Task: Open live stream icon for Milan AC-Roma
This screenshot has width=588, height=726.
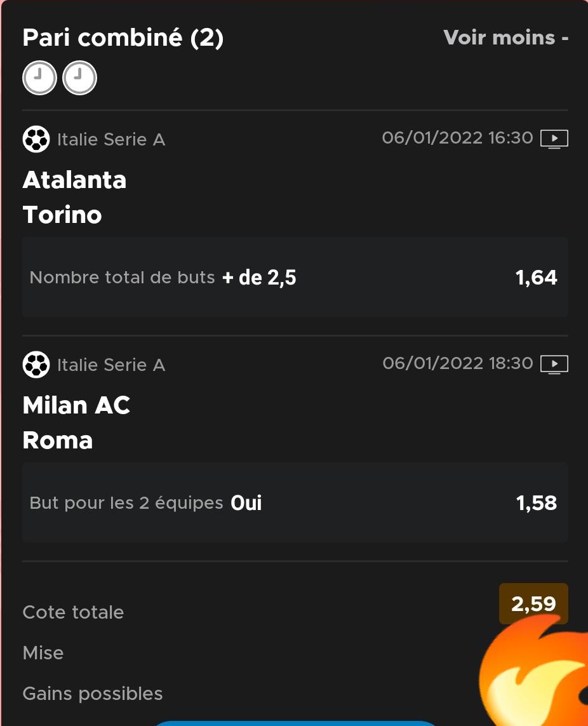Action: coord(554,364)
